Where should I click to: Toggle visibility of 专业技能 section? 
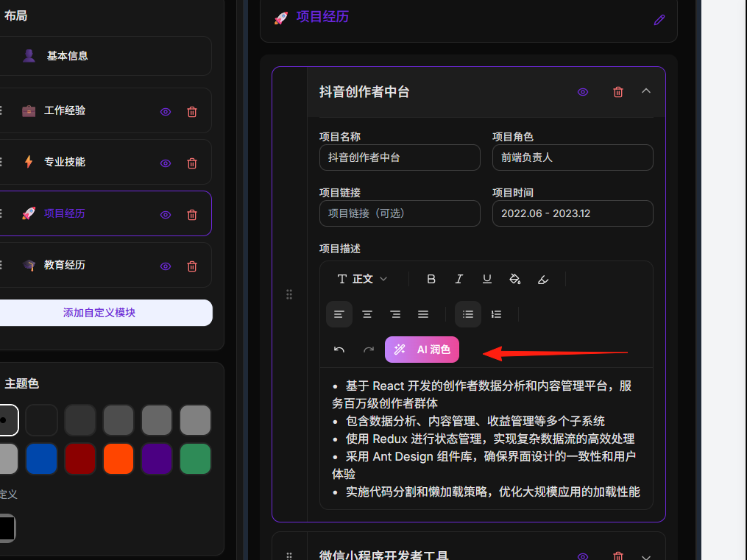166,163
